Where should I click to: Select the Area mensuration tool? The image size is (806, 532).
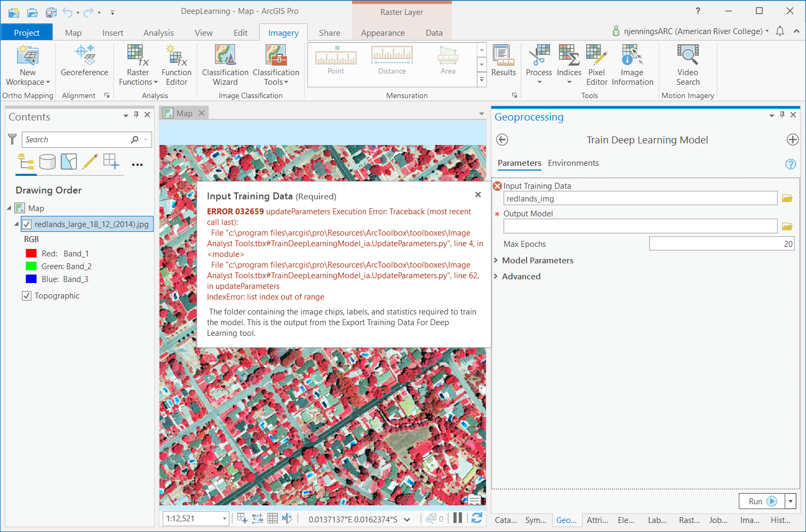448,60
